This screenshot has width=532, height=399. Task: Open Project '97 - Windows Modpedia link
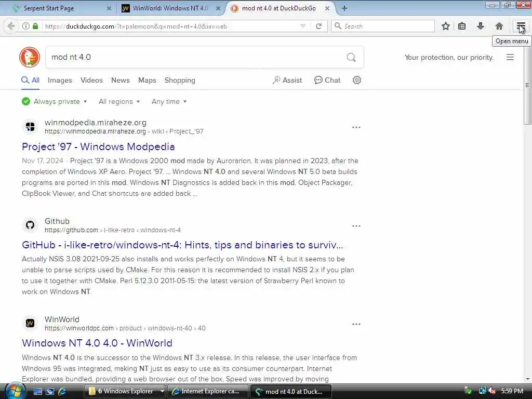98,147
